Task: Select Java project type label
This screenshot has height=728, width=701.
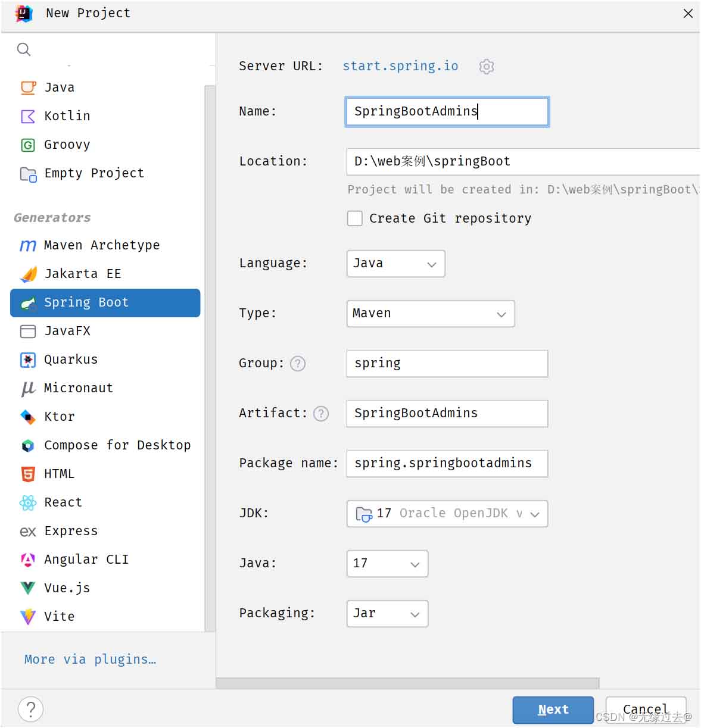Action: click(x=60, y=88)
